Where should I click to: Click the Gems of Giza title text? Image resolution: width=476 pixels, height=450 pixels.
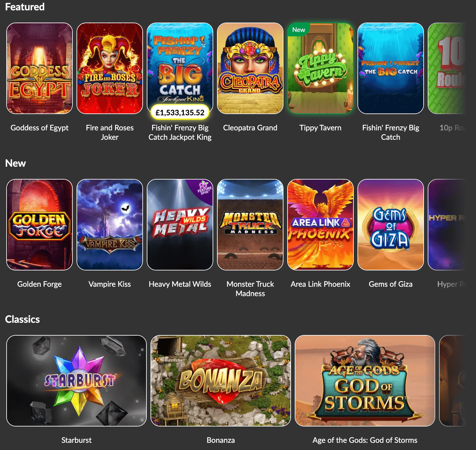coord(391,284)
